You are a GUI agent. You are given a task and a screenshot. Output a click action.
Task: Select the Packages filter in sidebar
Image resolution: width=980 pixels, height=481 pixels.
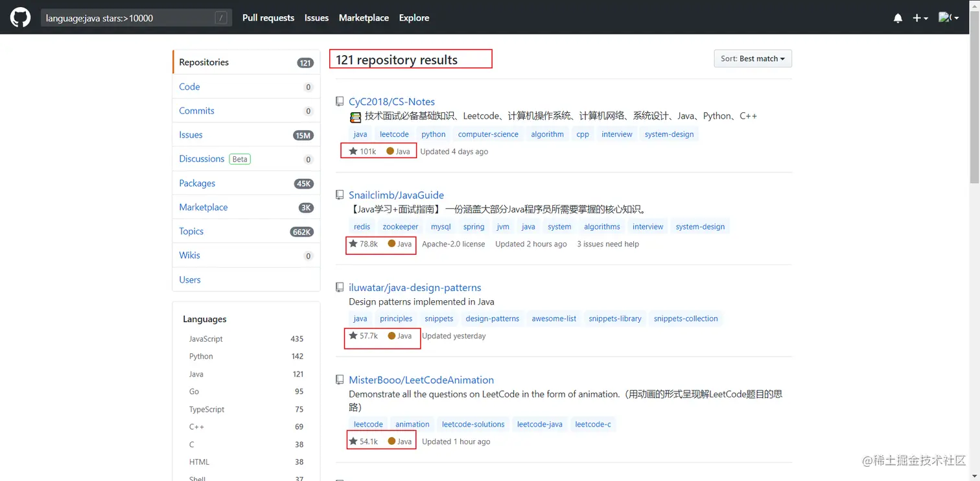[246, 183]
